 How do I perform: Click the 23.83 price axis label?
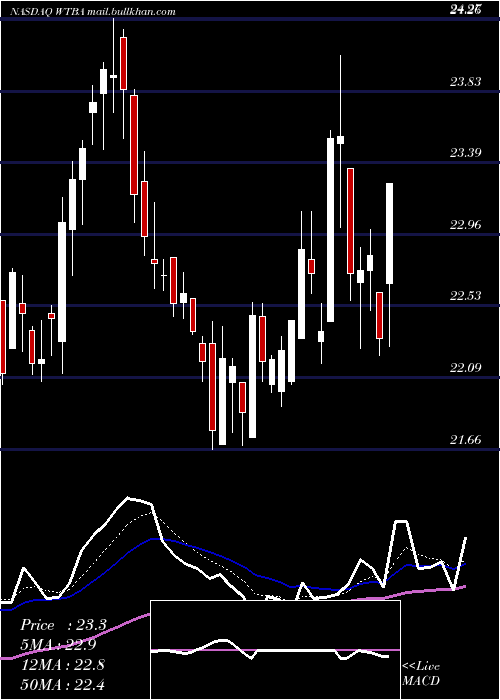pos(466,81)
